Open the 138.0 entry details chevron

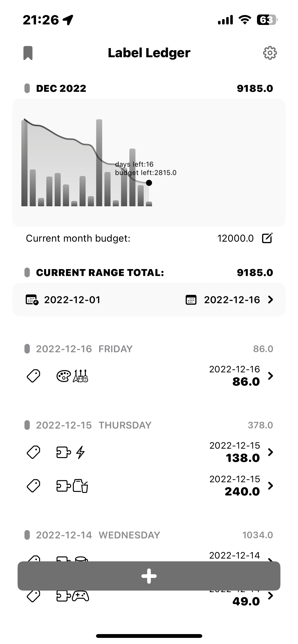pos(270,452)
